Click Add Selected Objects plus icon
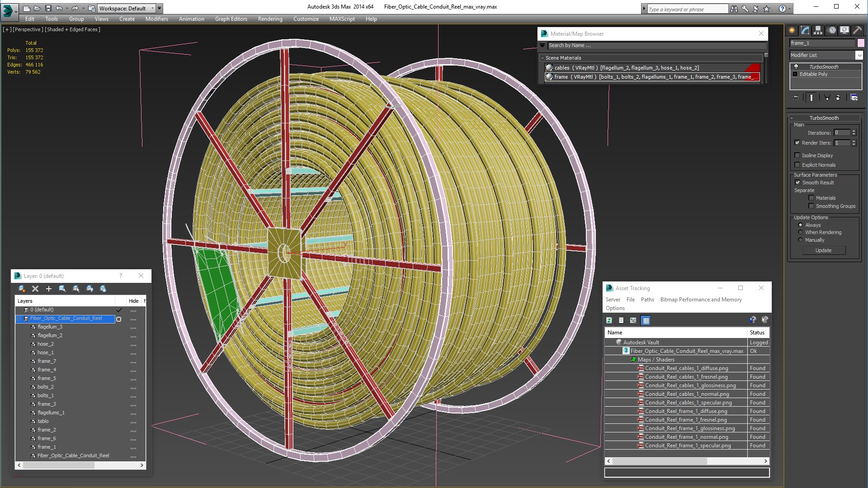Image resolution: width=868 pixels, height=488 pixels. [49, 289]
